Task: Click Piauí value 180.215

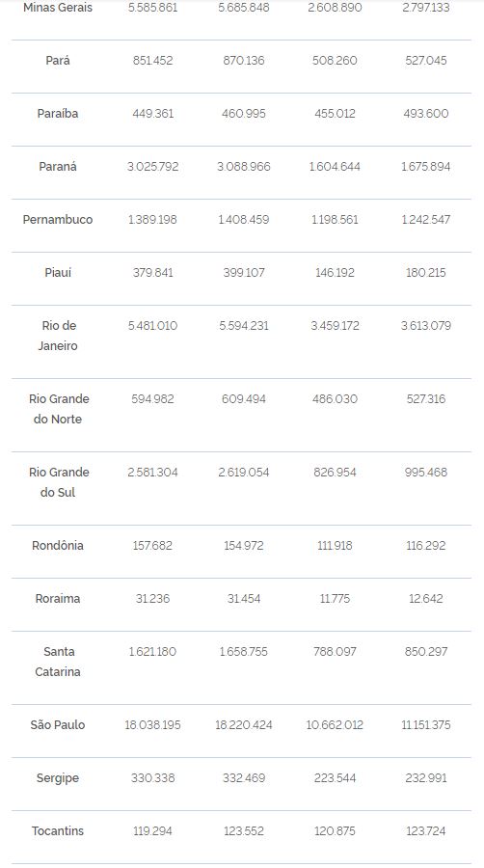Action: pyautogui.click(x=425, y=272)
